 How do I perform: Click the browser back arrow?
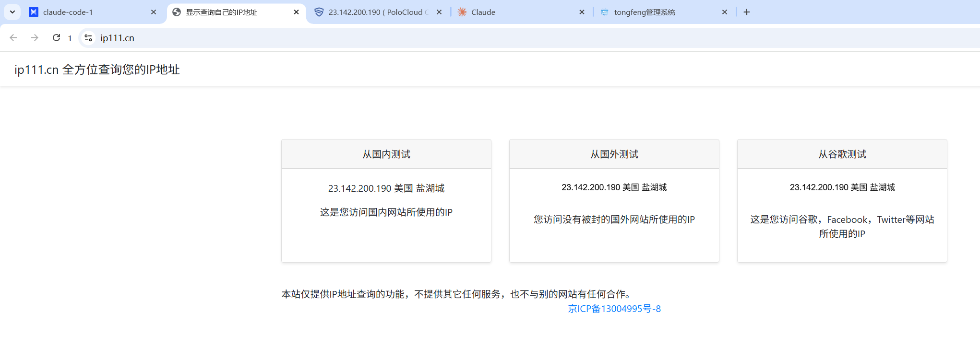13,38
